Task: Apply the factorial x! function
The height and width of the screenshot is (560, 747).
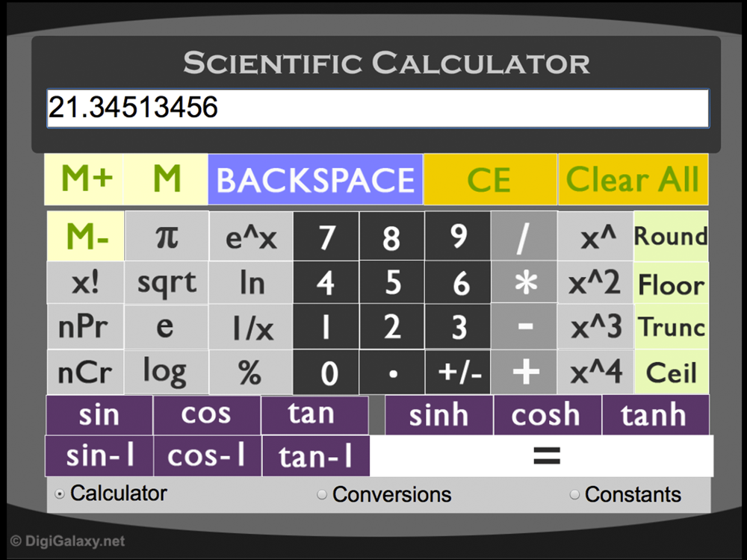Action: point(85,282)
